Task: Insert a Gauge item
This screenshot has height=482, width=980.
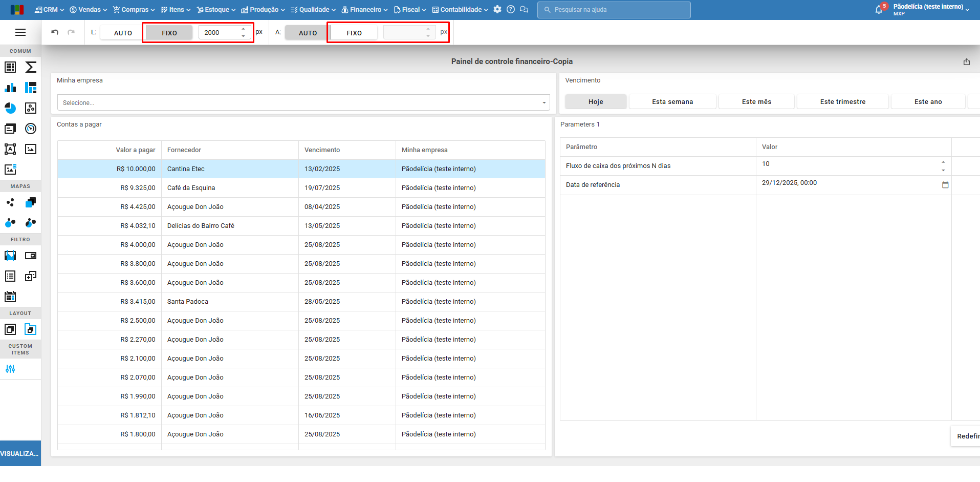Action: point(31,129)
